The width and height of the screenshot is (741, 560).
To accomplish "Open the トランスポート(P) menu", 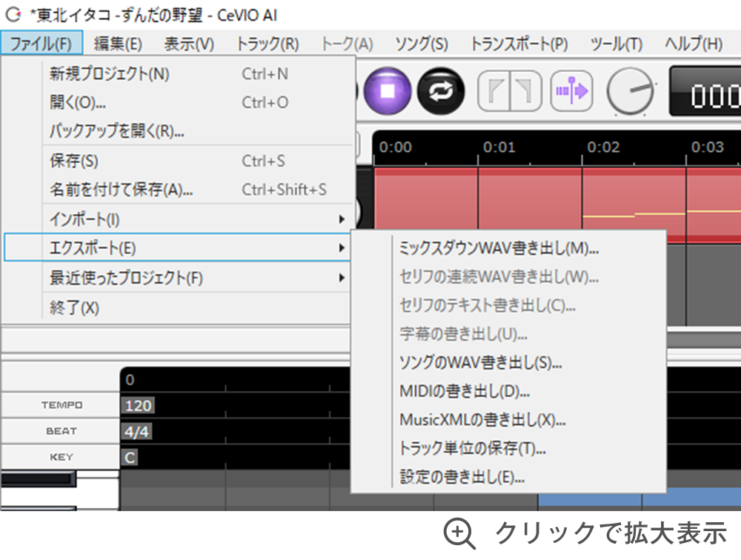I will tap(519, 44).
